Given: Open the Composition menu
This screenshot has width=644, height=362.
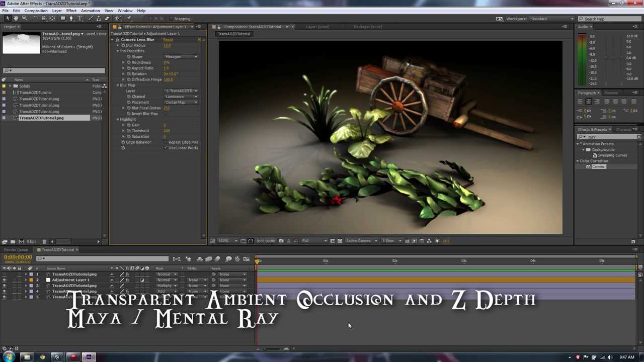Looking at the screenshot, I should click(x=36, y=11).
